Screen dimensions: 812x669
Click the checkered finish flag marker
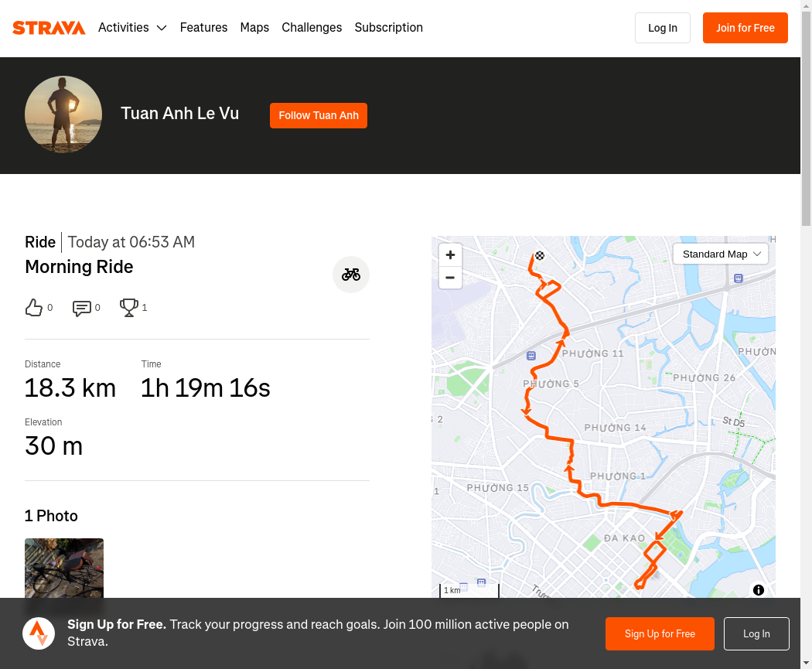pyautogui.click(x=540, y=255)
